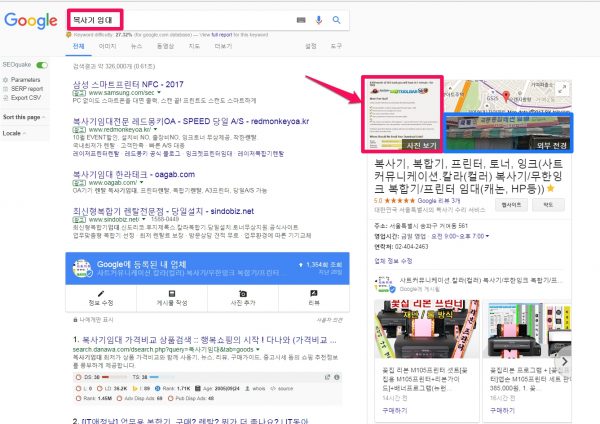Screen dimensions: 600x424
Task: Click 구매하기 under the second post
Action: coord(502,411)
